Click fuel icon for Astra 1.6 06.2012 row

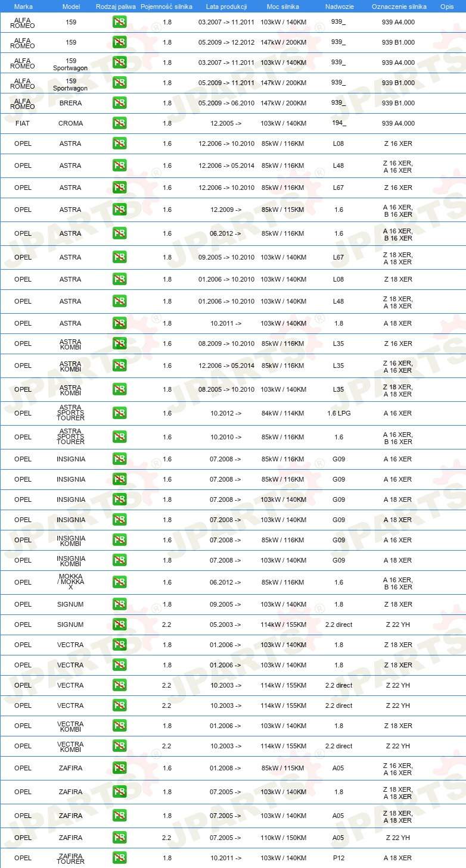click(x=119, y=233)
